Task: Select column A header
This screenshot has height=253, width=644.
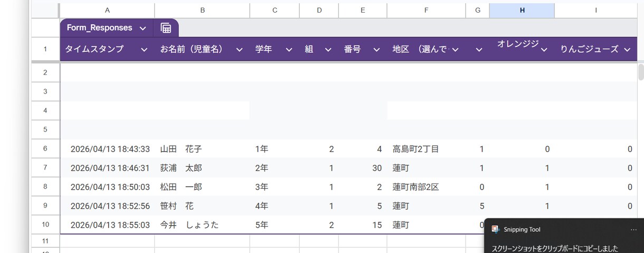Action: click(x=107, y=10)
